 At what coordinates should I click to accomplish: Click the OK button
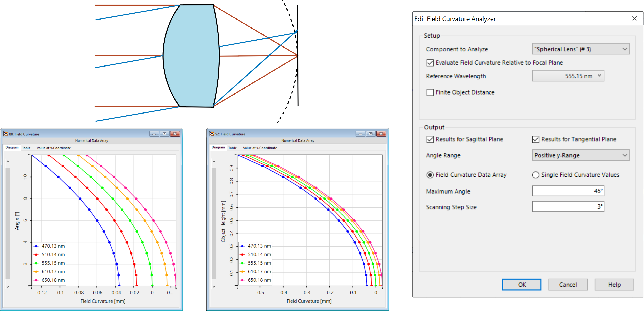522,285
